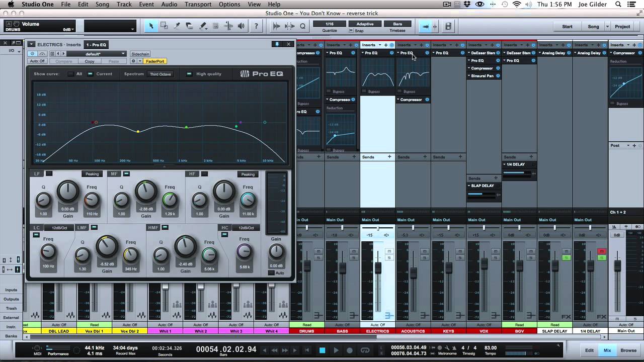Open the Track menu
The height and width of the screenshot is (362, 644).
(124, 4)
